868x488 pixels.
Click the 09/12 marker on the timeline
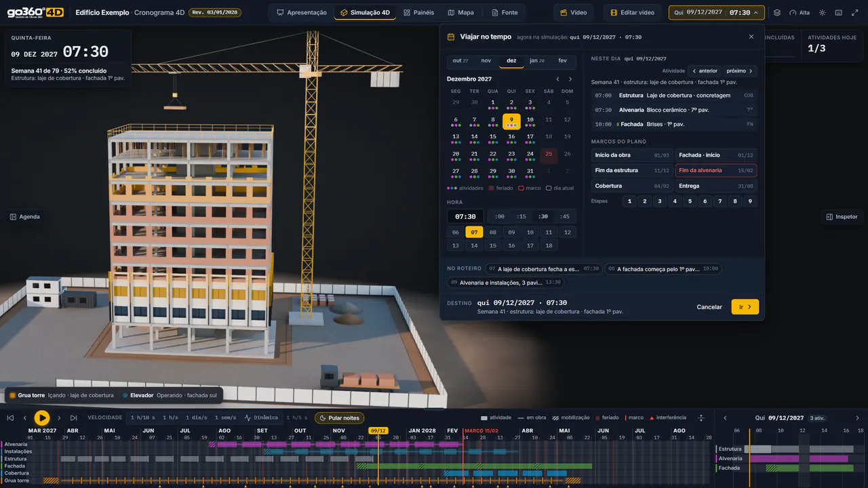coord(378,430)
